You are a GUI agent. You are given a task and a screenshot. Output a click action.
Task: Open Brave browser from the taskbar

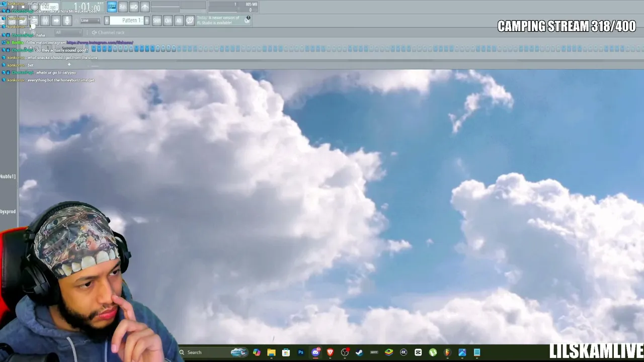(x=330, y=352)
